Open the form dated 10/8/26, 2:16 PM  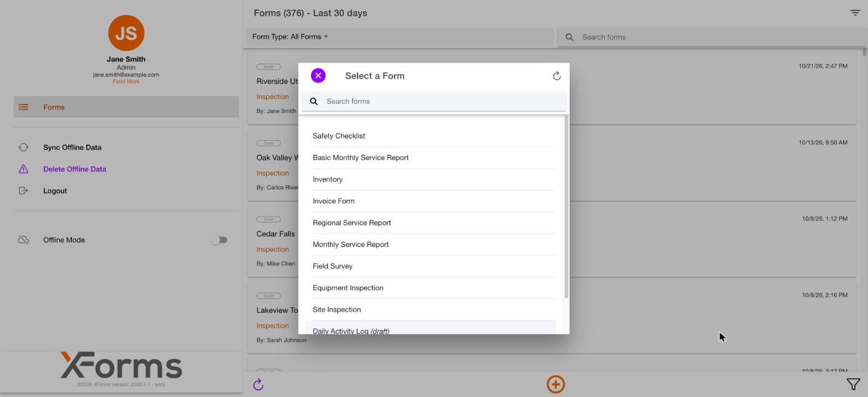[552, 318]
